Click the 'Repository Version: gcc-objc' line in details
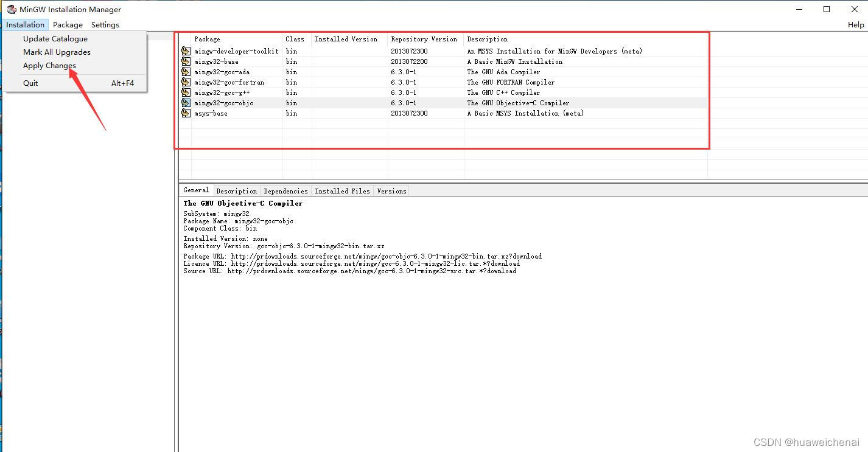This screenshot has width=868, height=452. coord(284,246)
